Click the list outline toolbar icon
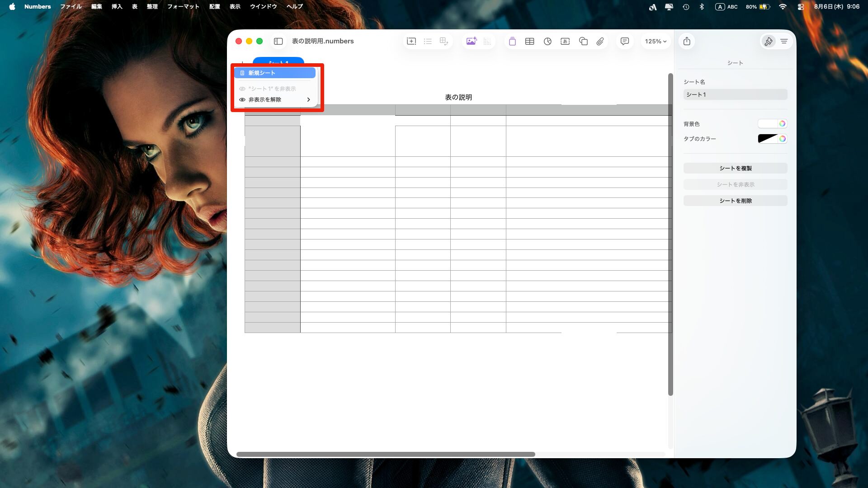 pyautogui.click(x=428, y=41)
